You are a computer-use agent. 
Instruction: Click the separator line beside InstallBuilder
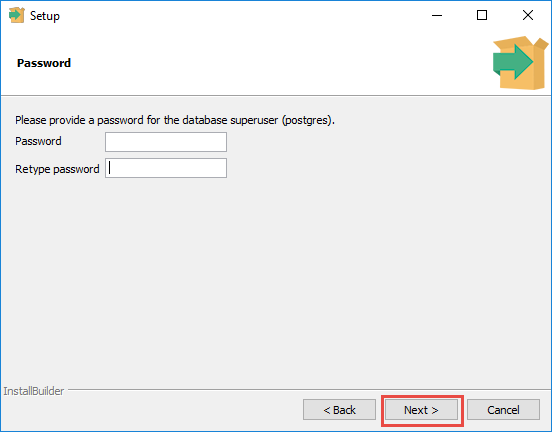(x=309, y=390)
